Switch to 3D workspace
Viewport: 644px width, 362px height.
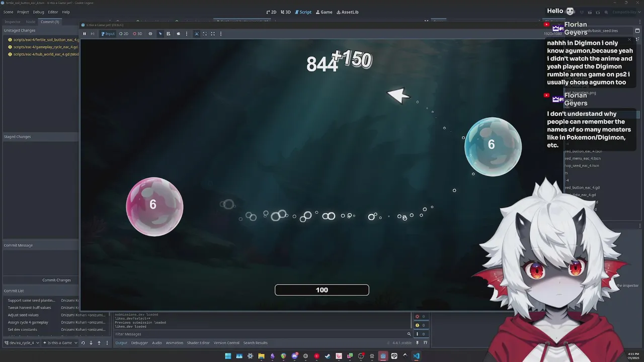[286, 12]
